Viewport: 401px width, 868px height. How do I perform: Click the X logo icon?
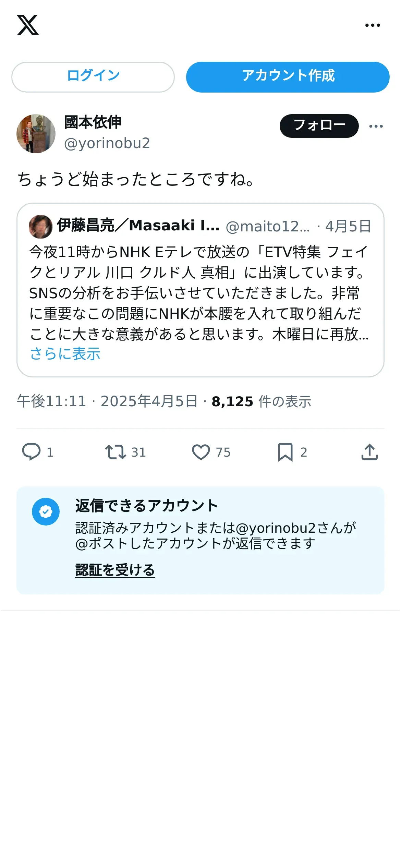coord(28,25)
